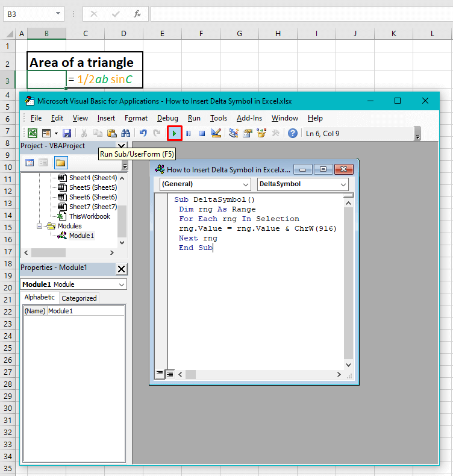Image resolution: width=453 pixels, height=476 pixels.
Task: Switch to the Categorized properties tab
Action: click(79, 298)
